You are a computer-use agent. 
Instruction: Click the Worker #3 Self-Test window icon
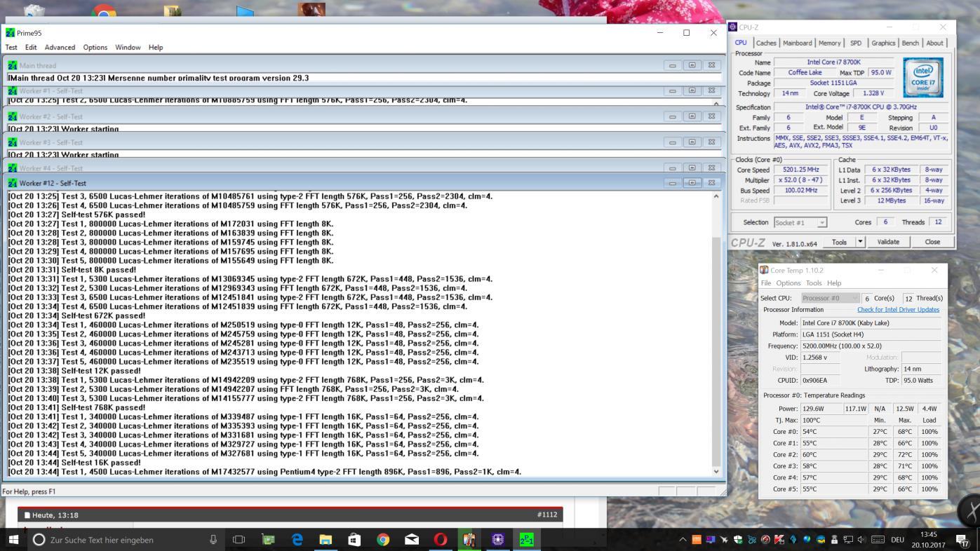pos(11,142)
